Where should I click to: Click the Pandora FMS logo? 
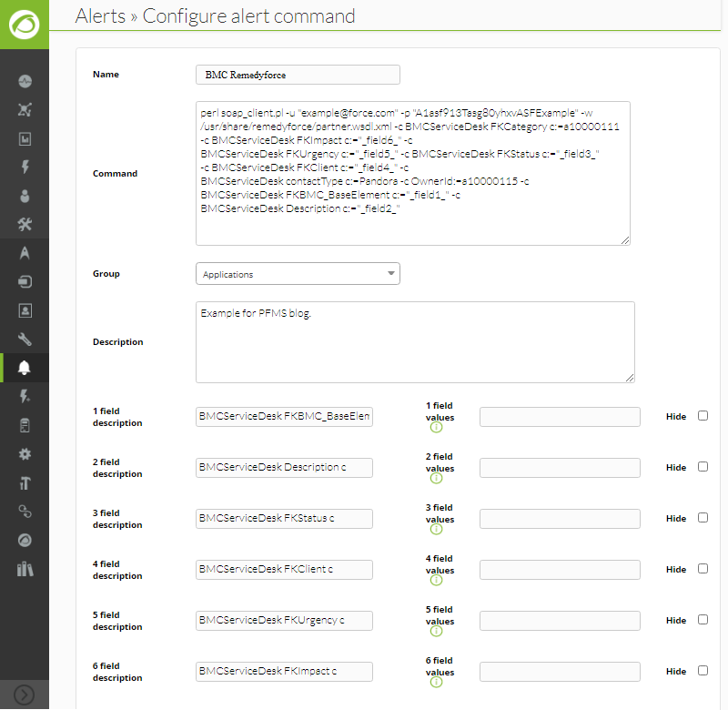pyautogui.click(x=25, y=25)
